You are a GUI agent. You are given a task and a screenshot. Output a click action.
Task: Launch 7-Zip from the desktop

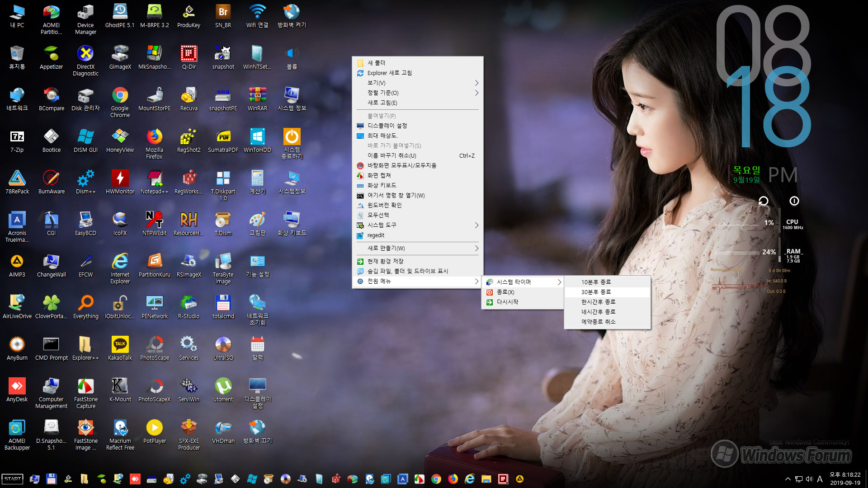coord(17,141)
